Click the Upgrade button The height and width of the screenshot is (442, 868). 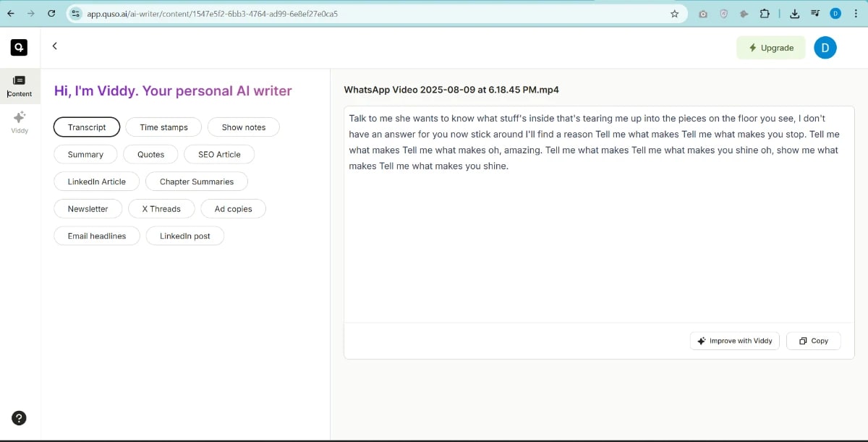[770, 47]
